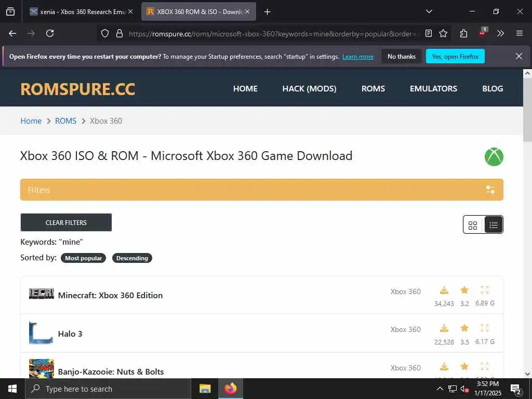Expand the list all tabs dropdown arrow

(x=429, y=11)
